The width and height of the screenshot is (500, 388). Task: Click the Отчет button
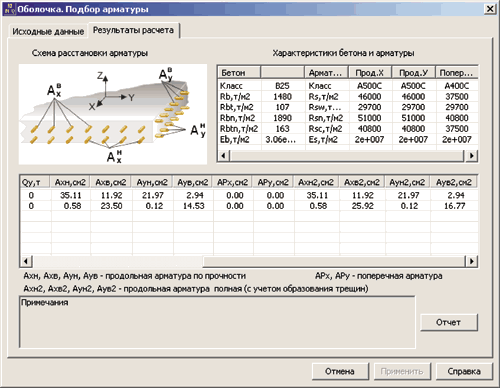coord(449,322)
